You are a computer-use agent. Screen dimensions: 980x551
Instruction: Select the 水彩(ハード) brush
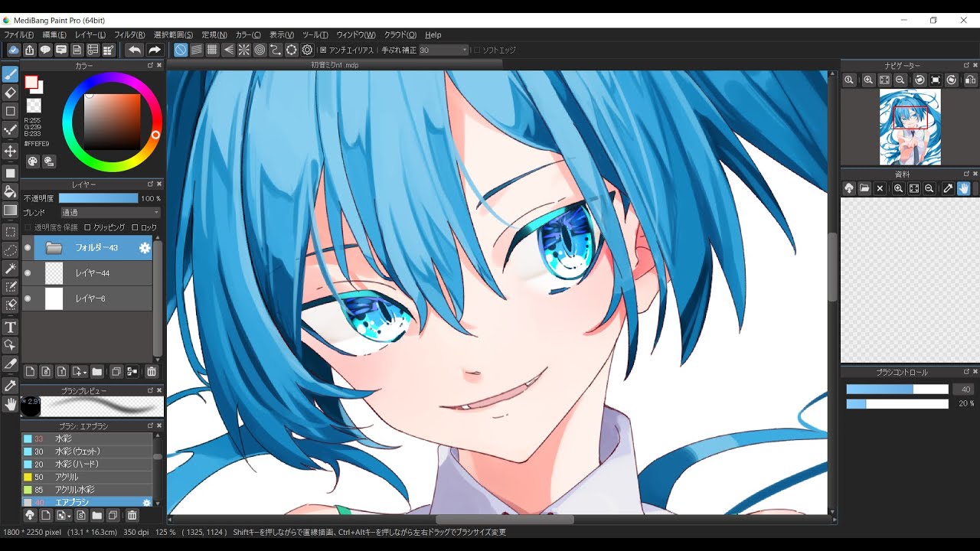coord(87,464)
